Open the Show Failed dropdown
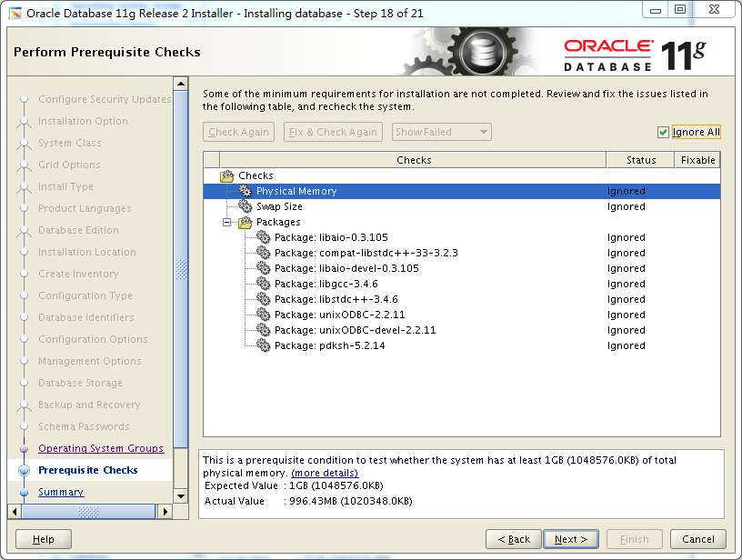742x560 pixels. pyautogui.click(x=442, y=132)
